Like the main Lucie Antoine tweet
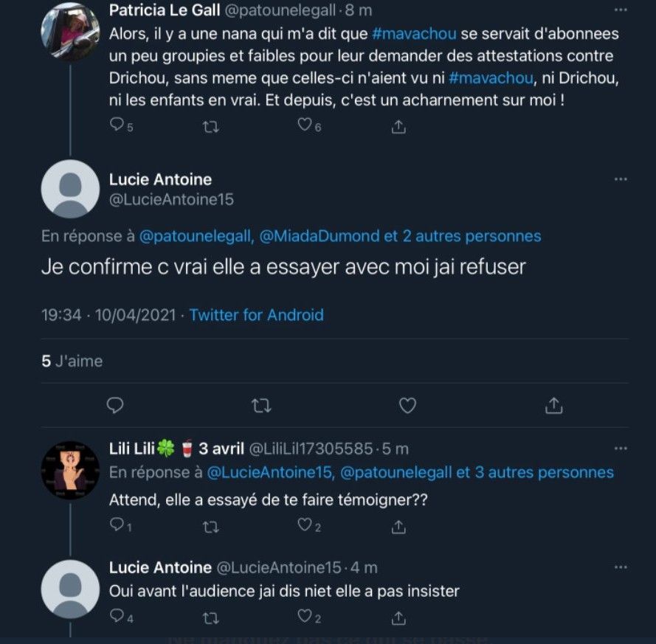 (x=407, y=405)
